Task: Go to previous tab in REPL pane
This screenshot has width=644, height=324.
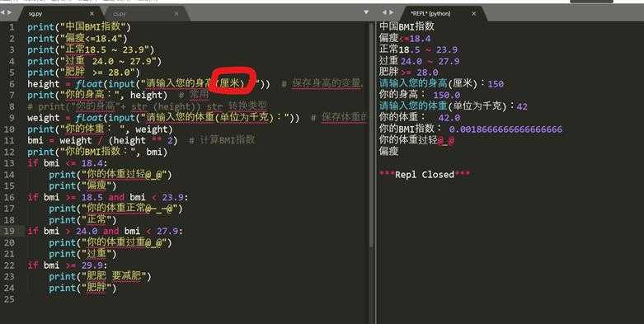Action: pos(384,12)
